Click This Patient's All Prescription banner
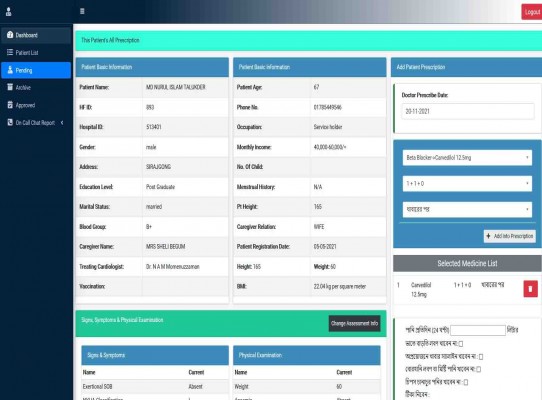The image size is (542, 400). tap(308, 40)
